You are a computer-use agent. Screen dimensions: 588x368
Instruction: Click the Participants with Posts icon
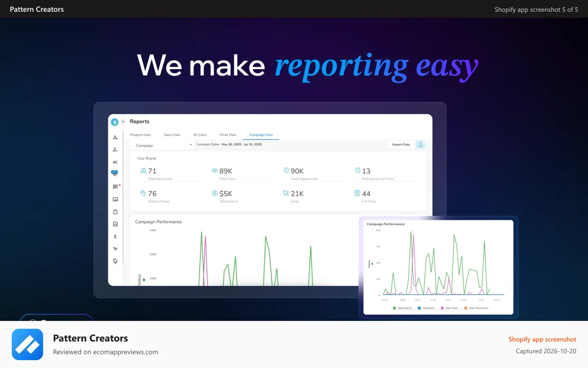pyautogui.click(x=357, y=171)
